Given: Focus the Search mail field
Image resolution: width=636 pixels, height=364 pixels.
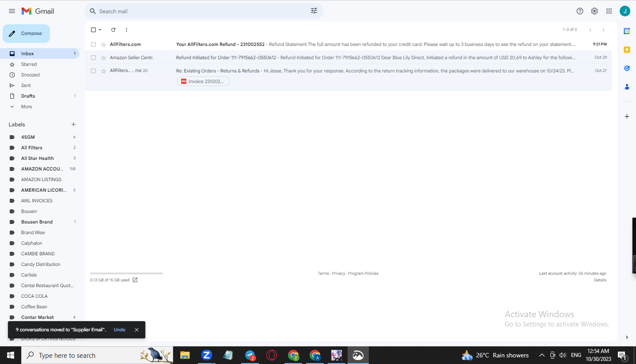Looking at the screenshot, I should 203,11.
